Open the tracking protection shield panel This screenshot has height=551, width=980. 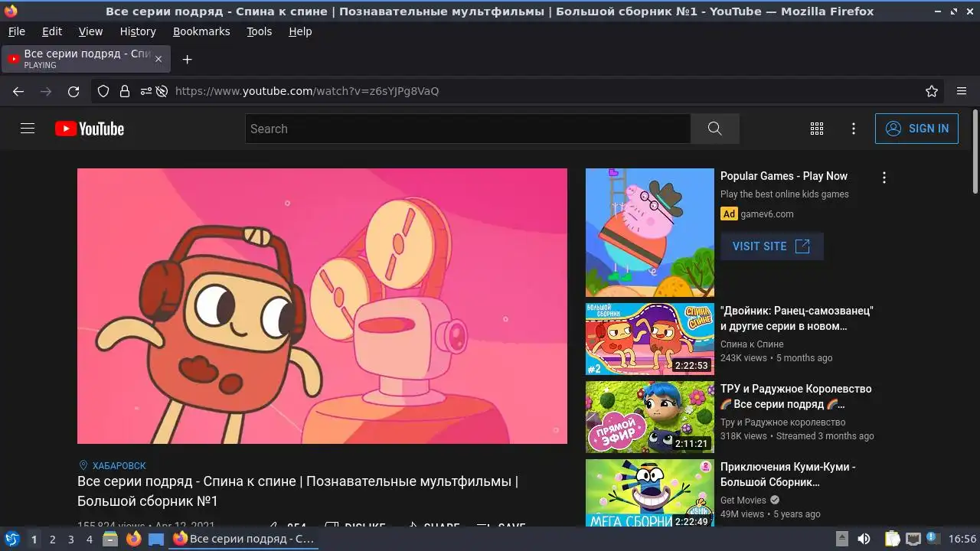(x=103, y=91)
